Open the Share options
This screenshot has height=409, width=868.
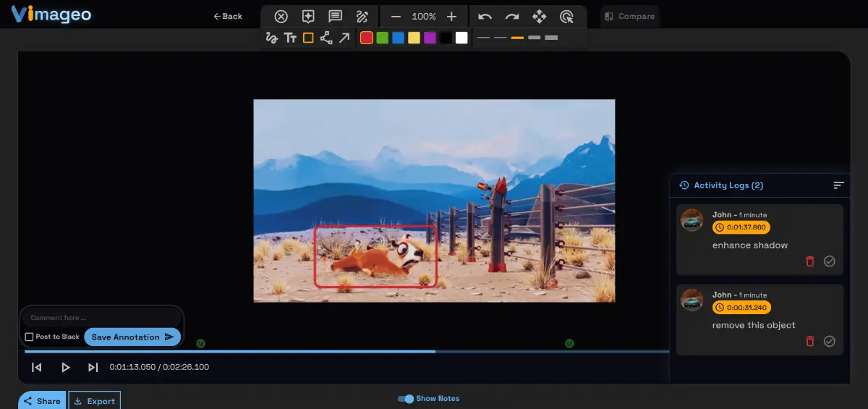(43, 401)
